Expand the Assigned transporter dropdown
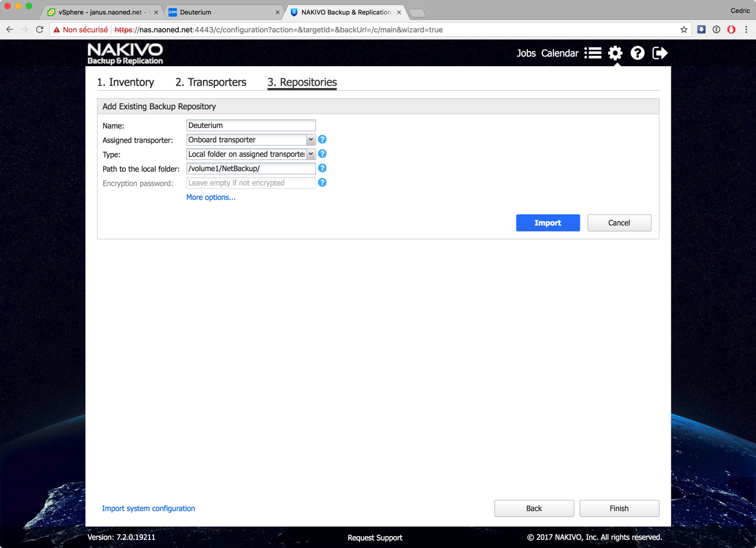The image size is (756, 548). tap(311, 140)
